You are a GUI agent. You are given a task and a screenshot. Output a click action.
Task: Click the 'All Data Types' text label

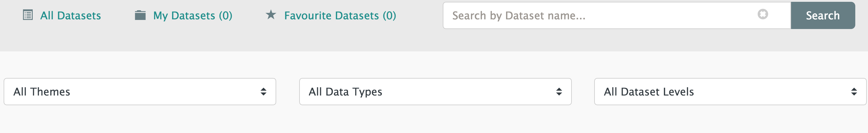(345, 92)
